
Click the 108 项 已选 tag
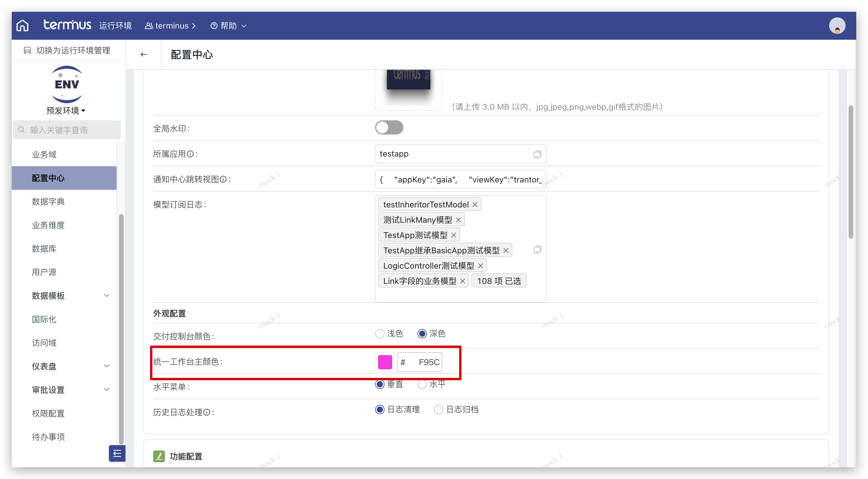(499, 281)
